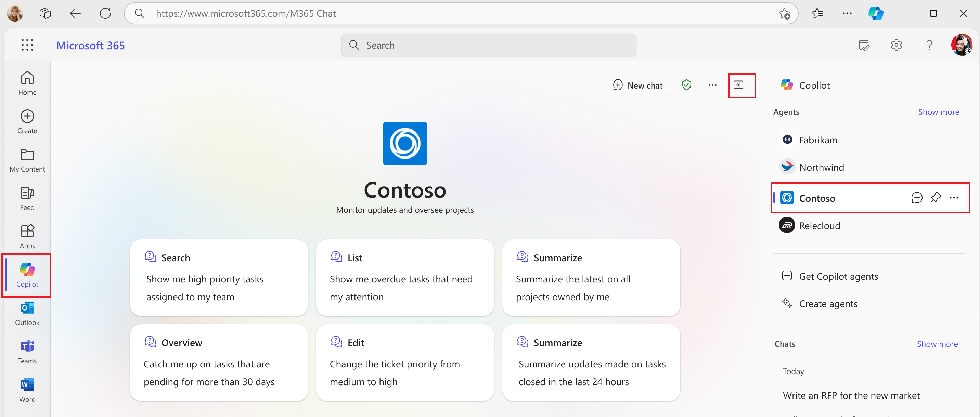Image resolution: width=980 pixels, height=417 pixels.
Task: Start a New chat session
Action: pos(637,86)
